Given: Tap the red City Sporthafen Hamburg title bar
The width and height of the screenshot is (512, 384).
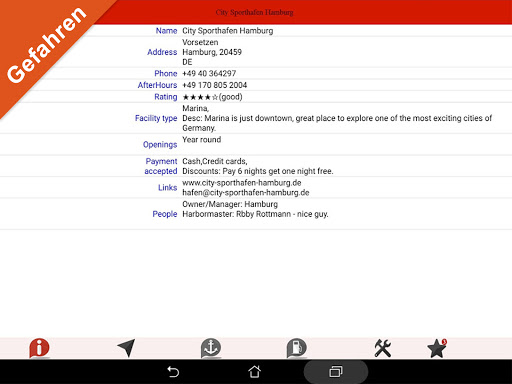Looking at the screenshot, I should point(256,12).
